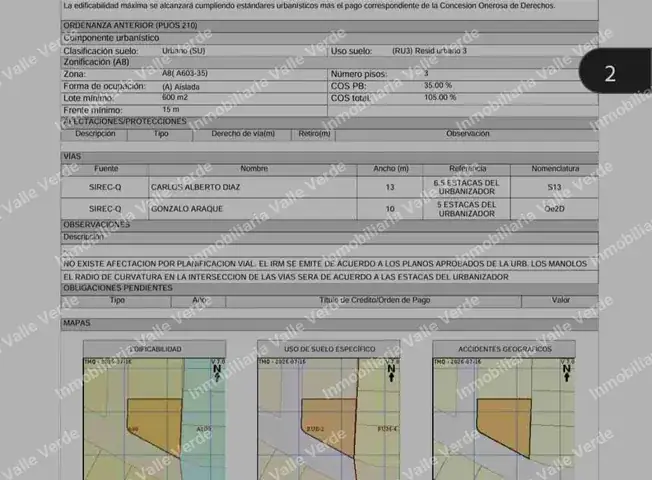652x480 pixels.
Task: Click the 'Nomenclatura' column header
Action: (x=555, y=168)
